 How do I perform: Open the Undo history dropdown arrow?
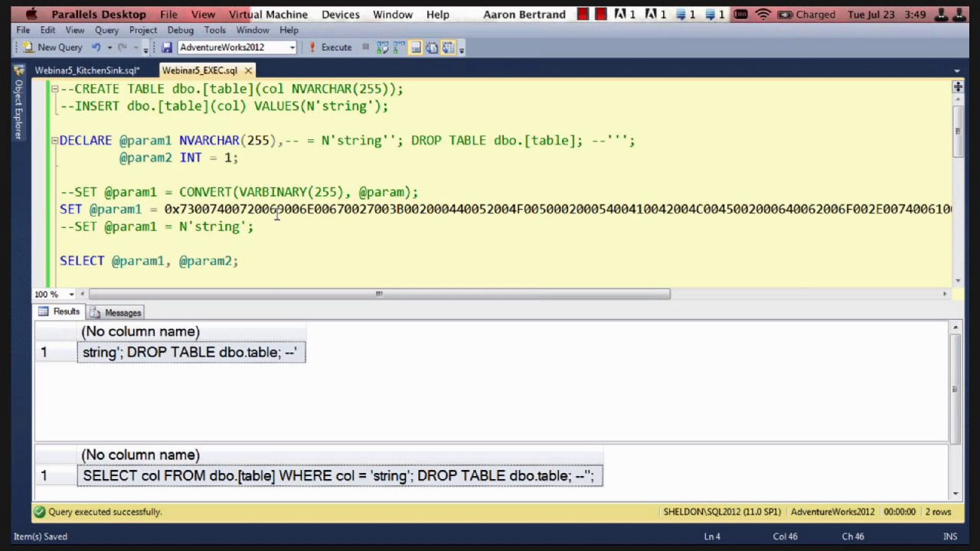click(x=109, y=47)
